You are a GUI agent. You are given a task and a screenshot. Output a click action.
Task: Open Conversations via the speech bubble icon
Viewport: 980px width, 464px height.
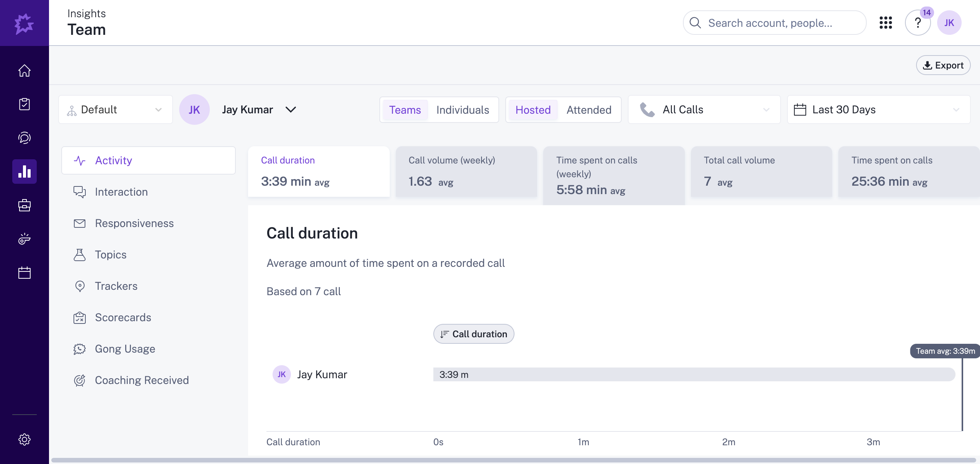pyautogui.click(x=24, y=138)
